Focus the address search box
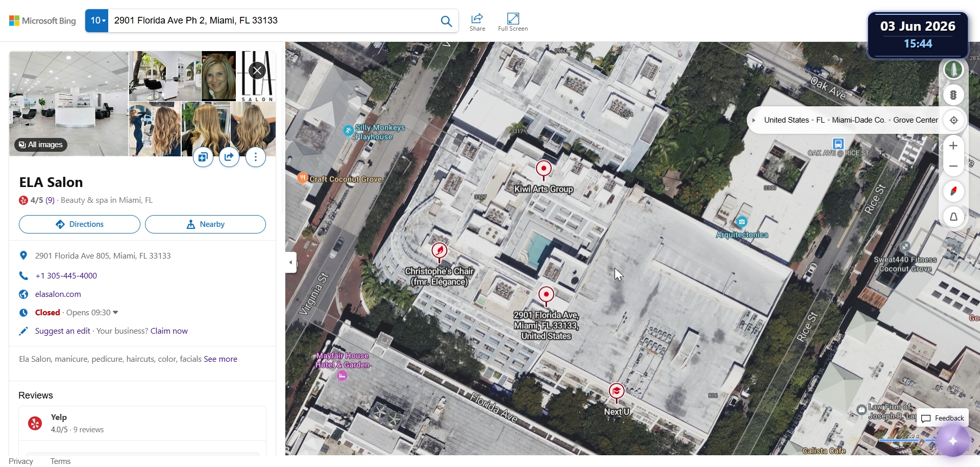This screenshot has height=467, width=980. 273,20
